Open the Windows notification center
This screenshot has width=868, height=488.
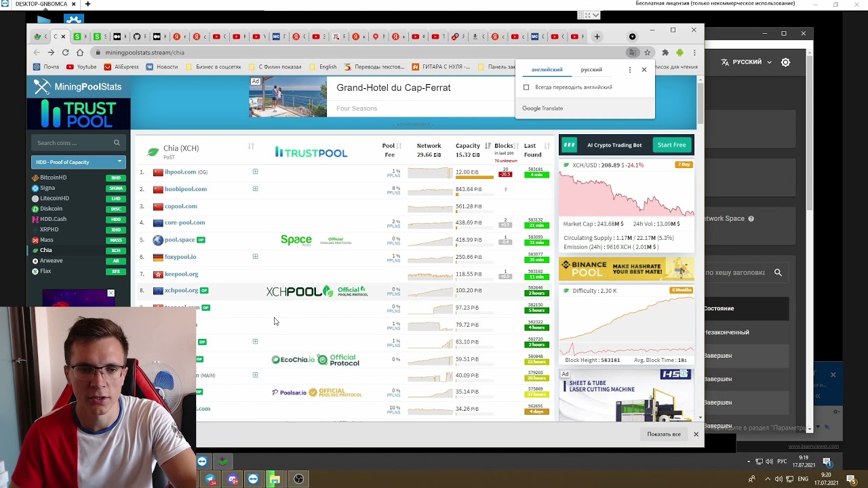850,479
